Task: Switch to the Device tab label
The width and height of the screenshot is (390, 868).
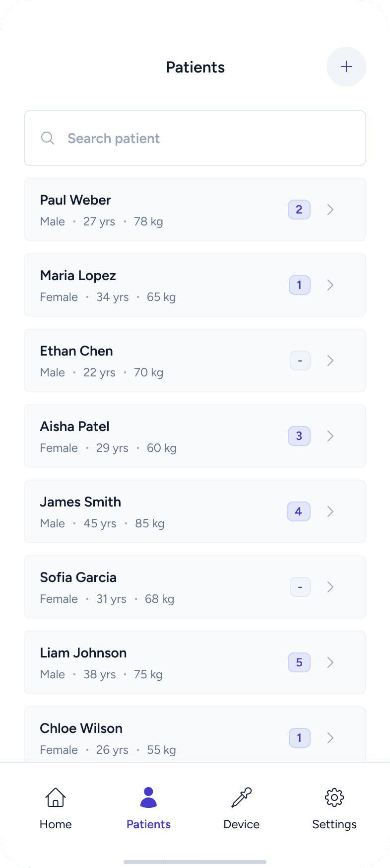Action: coord(242,824)
